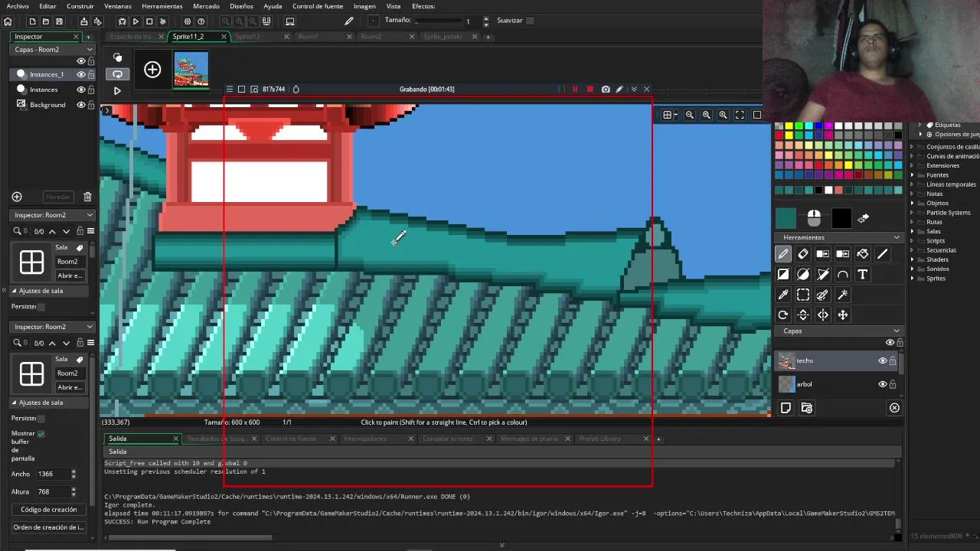The image size is (980, 551).
Task: Select the Arc curve tool
Action: pos(843,274)
